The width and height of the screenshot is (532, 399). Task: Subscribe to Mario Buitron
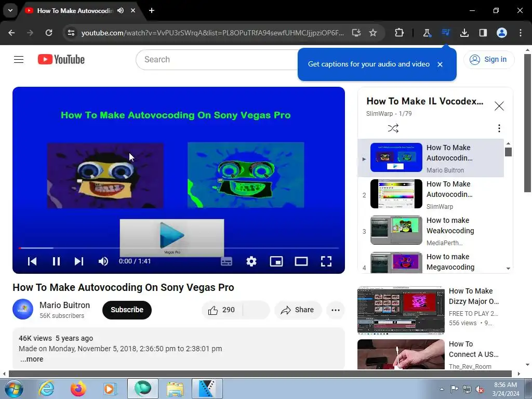pyautogui.click(x=127, y=310)
